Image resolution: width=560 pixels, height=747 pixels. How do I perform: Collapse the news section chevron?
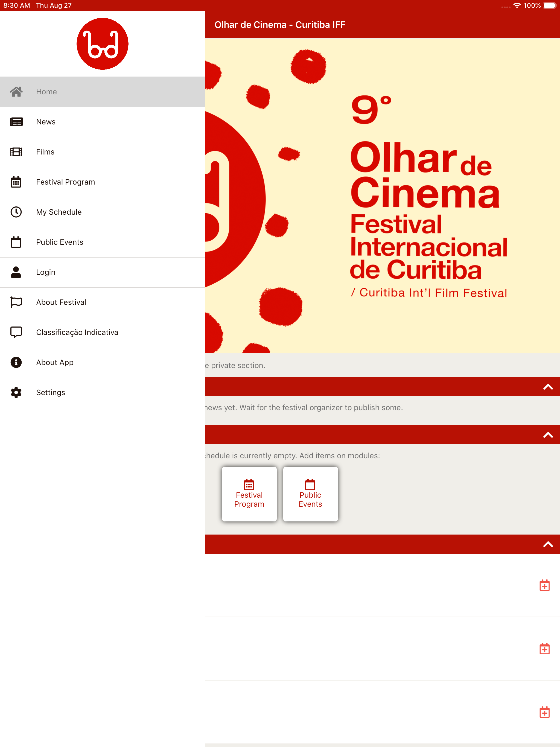[547, 387]
